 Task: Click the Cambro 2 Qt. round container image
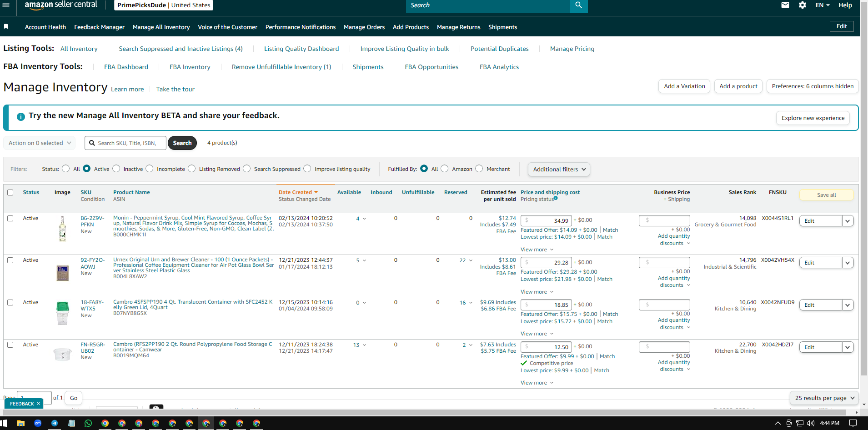[x=62, y=354]
